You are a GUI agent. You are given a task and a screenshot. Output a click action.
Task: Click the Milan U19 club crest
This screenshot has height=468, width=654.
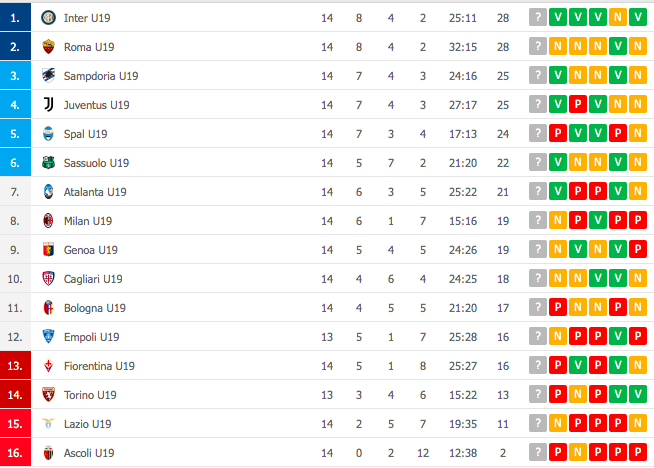tap(48, 221)
